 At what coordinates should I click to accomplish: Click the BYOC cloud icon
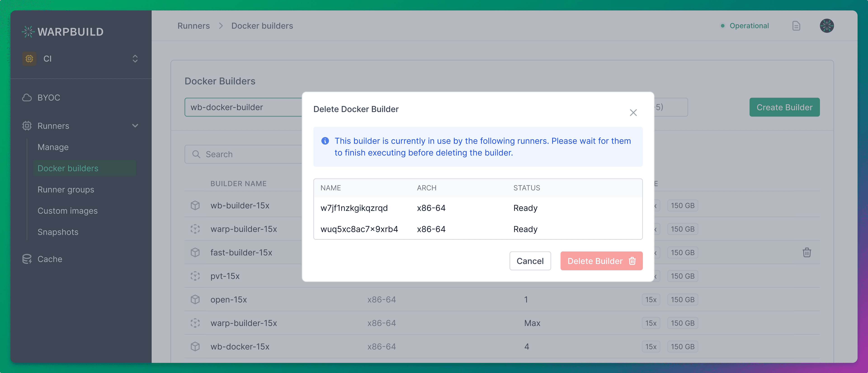click(27, 98)
